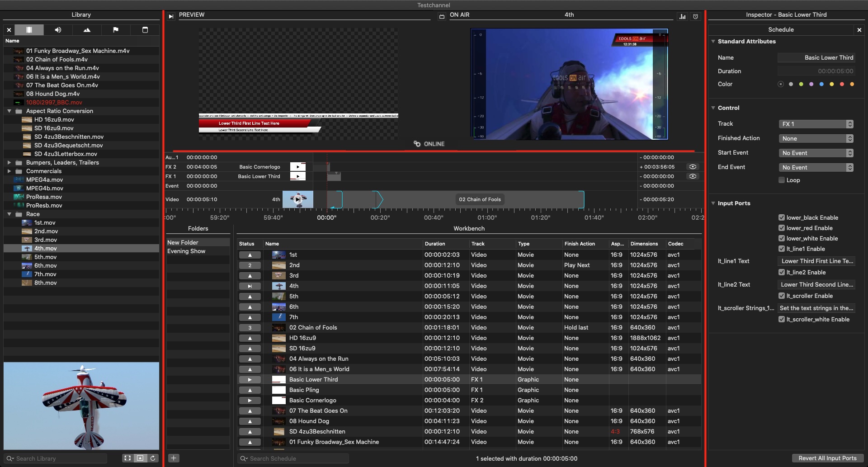Select the Evening Show folder
868x467 pixels.
[x=198, y=251]
